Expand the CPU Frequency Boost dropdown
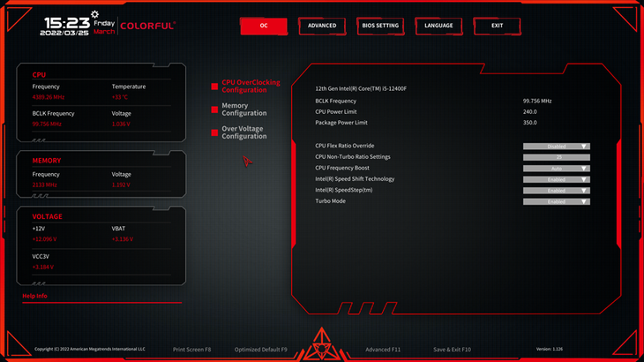Image resolution: width=644 pixels, height=362 pixels. pyautogui.click(x=556, y=168)
